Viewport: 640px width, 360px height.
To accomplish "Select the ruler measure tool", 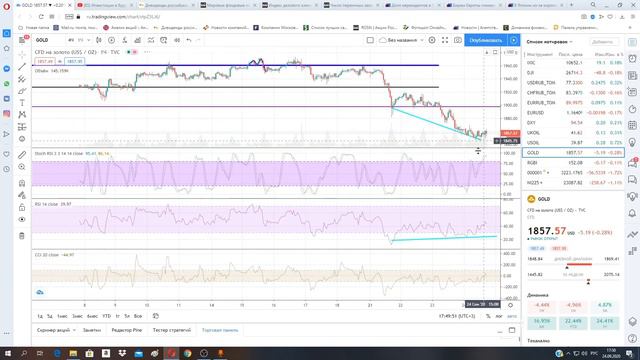I will coord(22,155).
